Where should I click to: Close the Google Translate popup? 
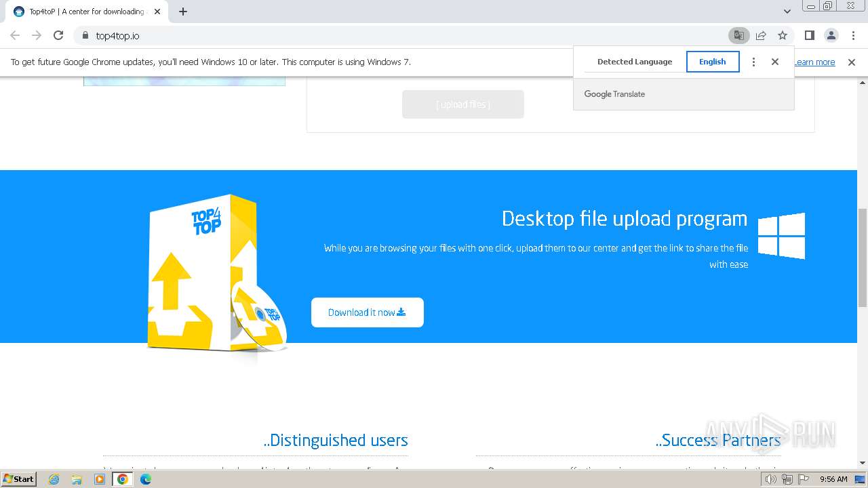tap(775, 62)
